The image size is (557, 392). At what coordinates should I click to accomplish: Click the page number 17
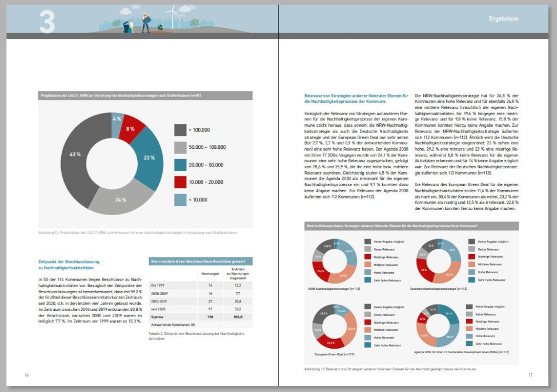point(530,375)
